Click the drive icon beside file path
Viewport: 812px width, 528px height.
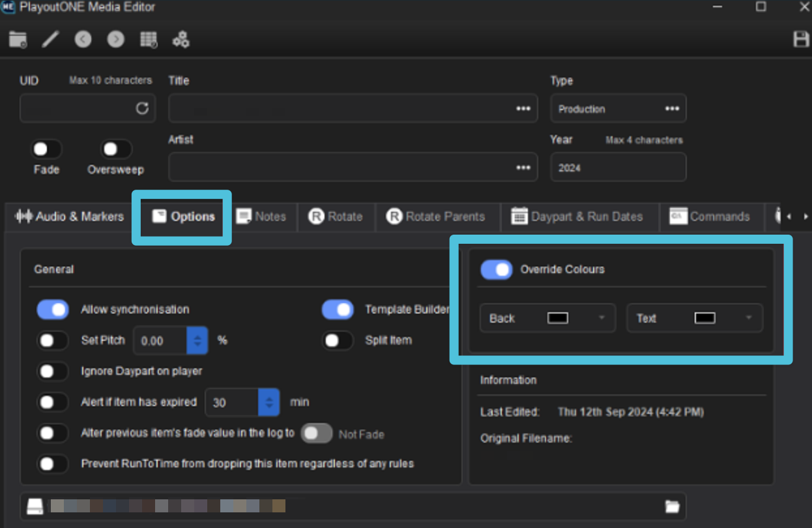(35, 506)
